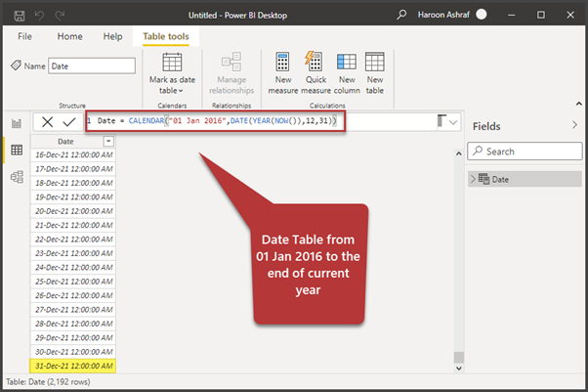Select the 24-Dec-21 row

[73, 267]
